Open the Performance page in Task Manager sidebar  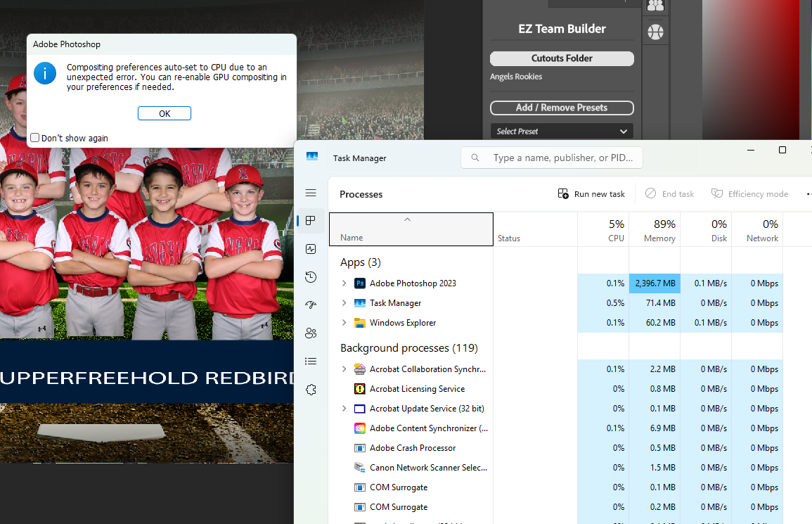311,249
